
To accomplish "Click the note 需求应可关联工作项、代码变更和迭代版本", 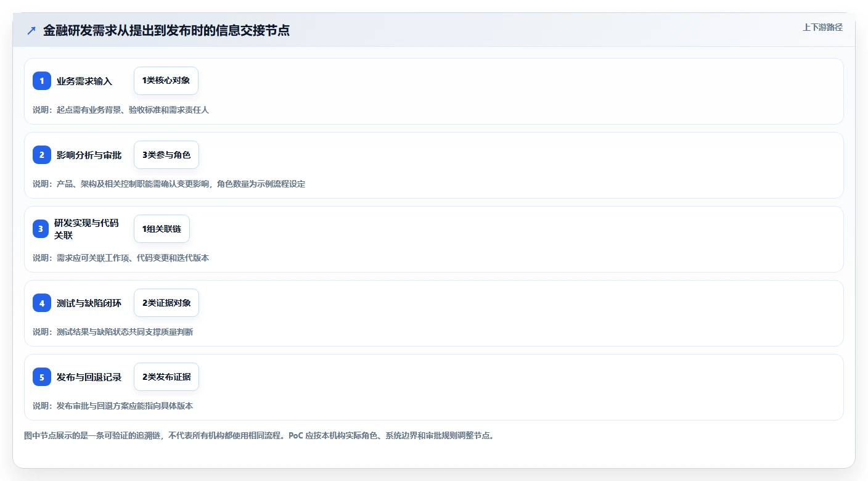I will 121,258.
